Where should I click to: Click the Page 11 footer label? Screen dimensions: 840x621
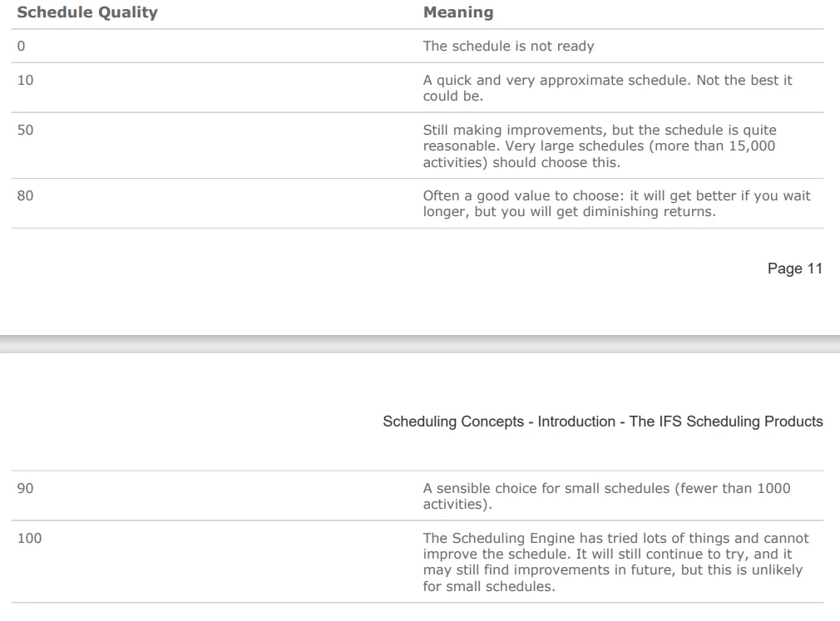795,269
